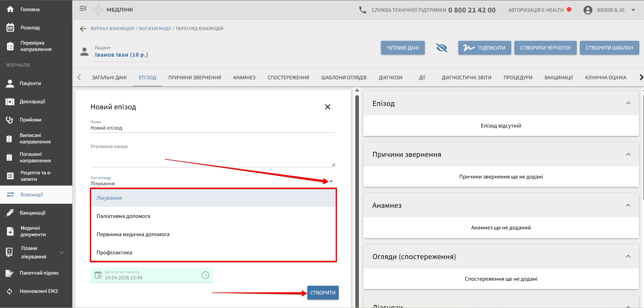Switch to the Діагнози tab
This screenshot has width=644, height=308.
[390, 78]
